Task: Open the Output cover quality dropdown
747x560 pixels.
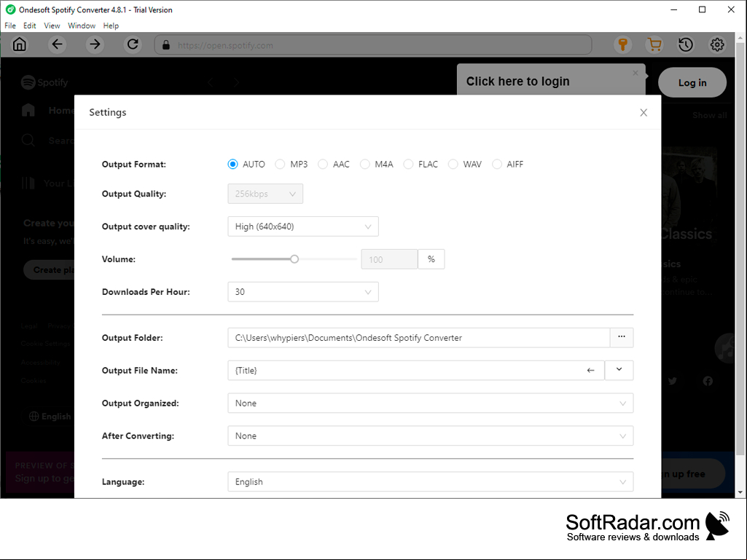Action: click(303, 226)
